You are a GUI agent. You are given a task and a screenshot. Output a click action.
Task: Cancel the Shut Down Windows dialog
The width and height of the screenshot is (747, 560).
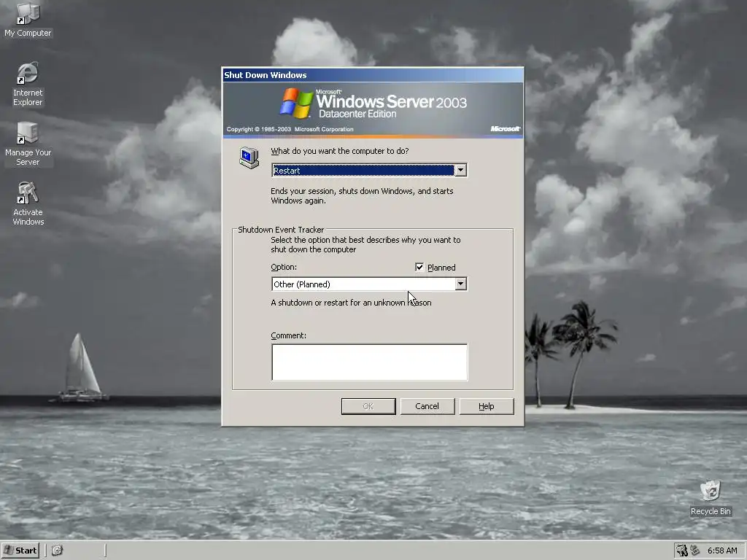(x=427, y=406)
